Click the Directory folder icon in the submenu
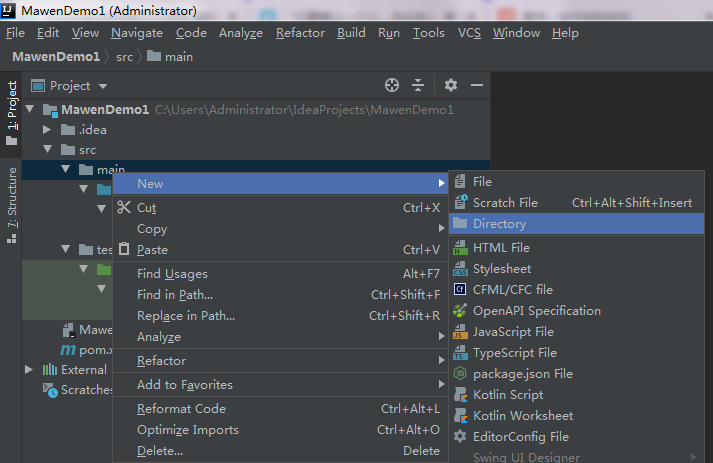713x463 pixels. pos(460,223)
